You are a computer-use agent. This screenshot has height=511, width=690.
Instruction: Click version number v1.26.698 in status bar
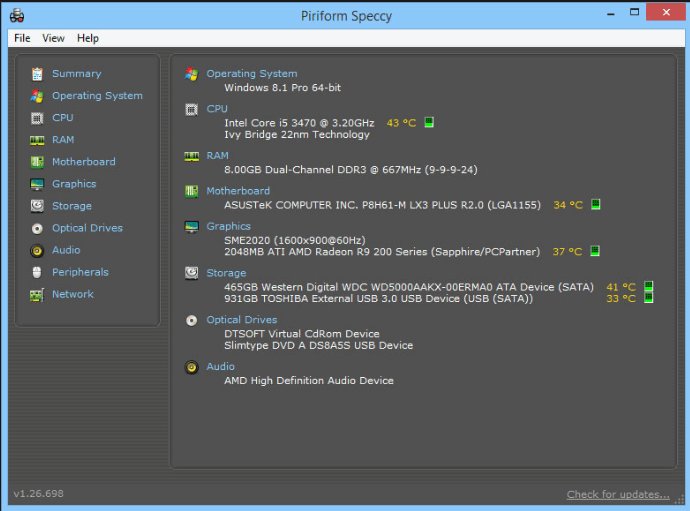39,493
